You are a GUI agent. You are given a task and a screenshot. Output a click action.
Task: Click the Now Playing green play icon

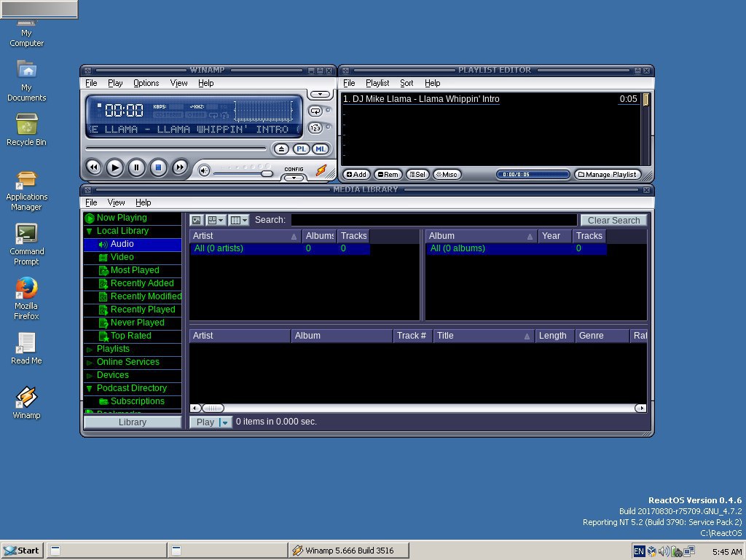click(x=90, y=218)
